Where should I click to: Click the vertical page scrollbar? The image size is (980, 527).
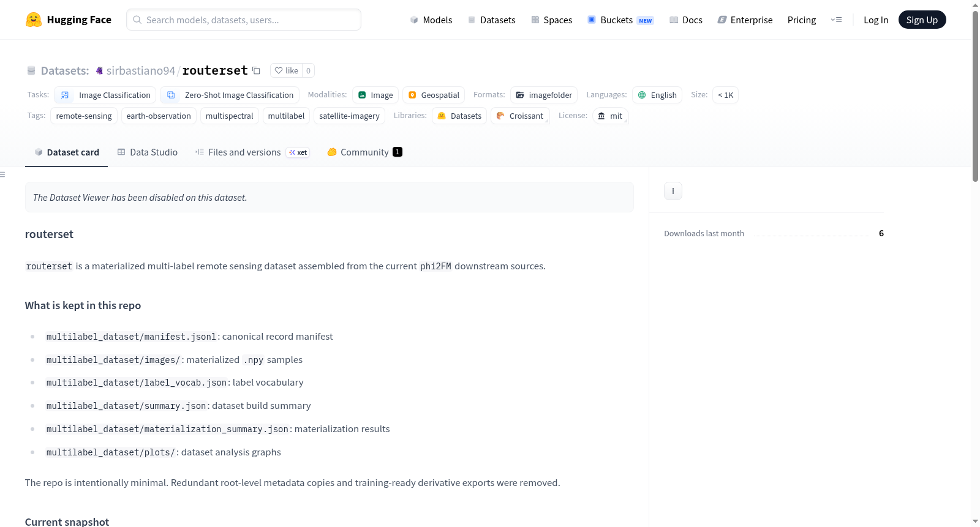tap(975, 95)
